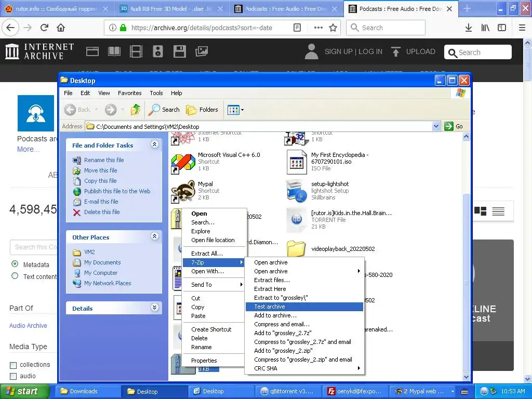Select the setup-lightshot installer icon
Viewport: 532px width, 399px height.
tap(296, 190)
